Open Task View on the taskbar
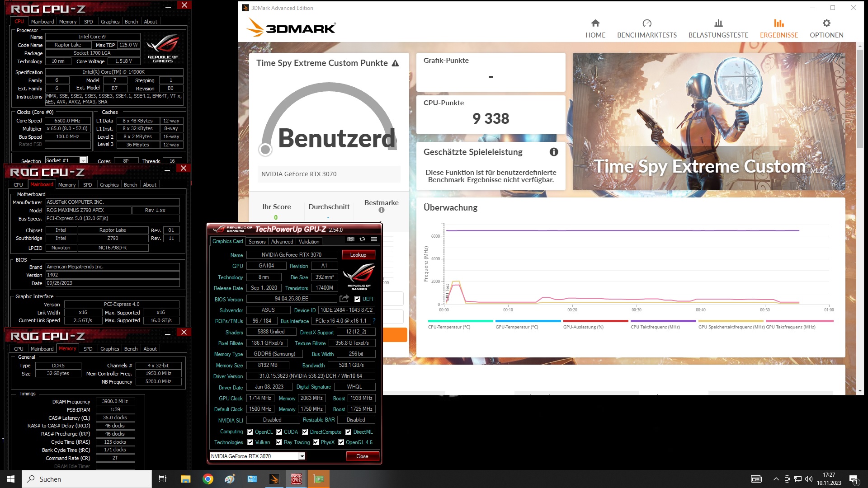 pos(163,479)
